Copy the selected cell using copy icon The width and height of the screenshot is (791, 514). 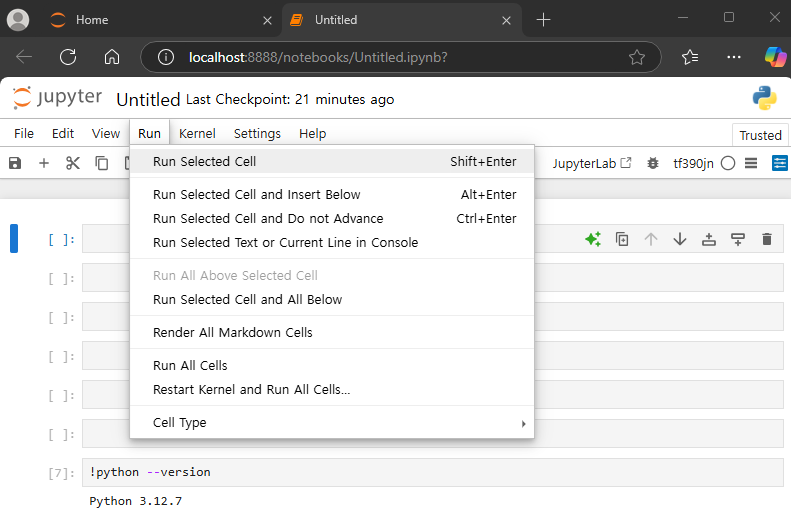[x=102, y=163]
